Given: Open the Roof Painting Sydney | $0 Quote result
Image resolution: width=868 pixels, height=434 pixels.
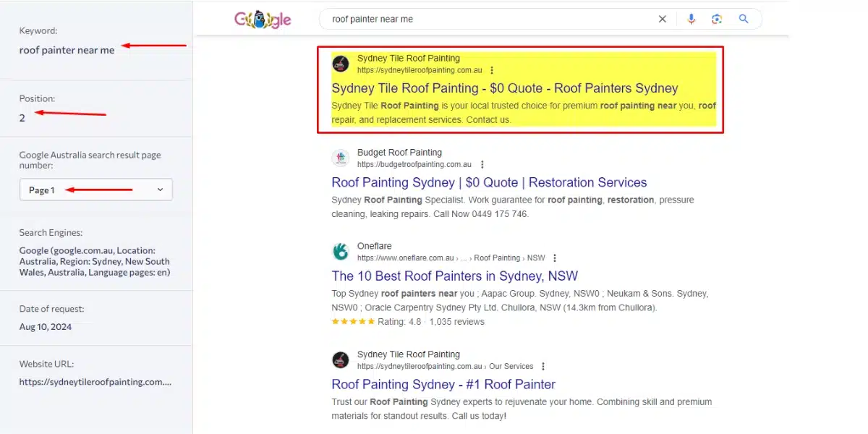Looking at the screenshot, I should tap(489, 182).
